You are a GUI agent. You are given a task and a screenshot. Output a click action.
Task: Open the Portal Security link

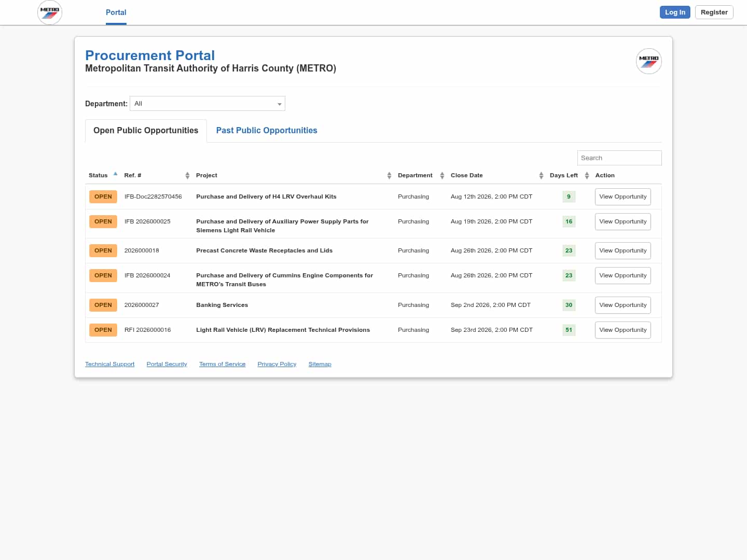[x=167, y=364]
